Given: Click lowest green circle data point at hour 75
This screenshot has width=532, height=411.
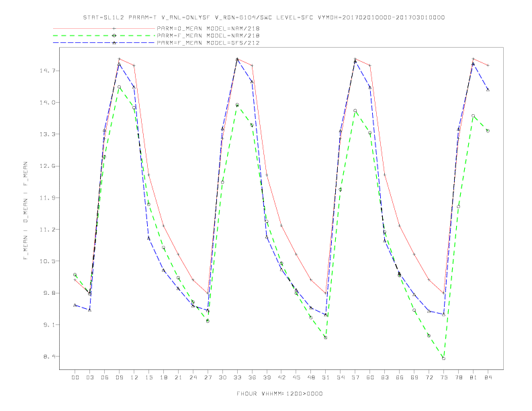Looking at the screenshot, I should (443, 359).
